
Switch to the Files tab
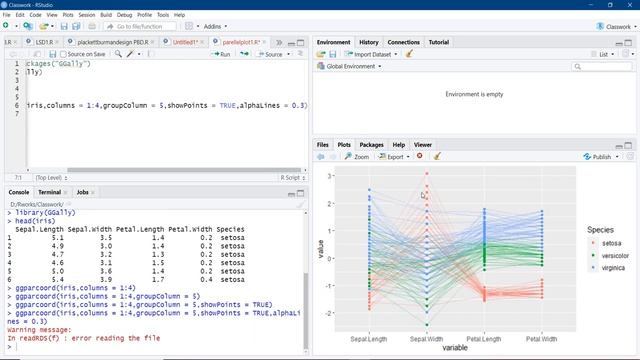tap(322, 145)
